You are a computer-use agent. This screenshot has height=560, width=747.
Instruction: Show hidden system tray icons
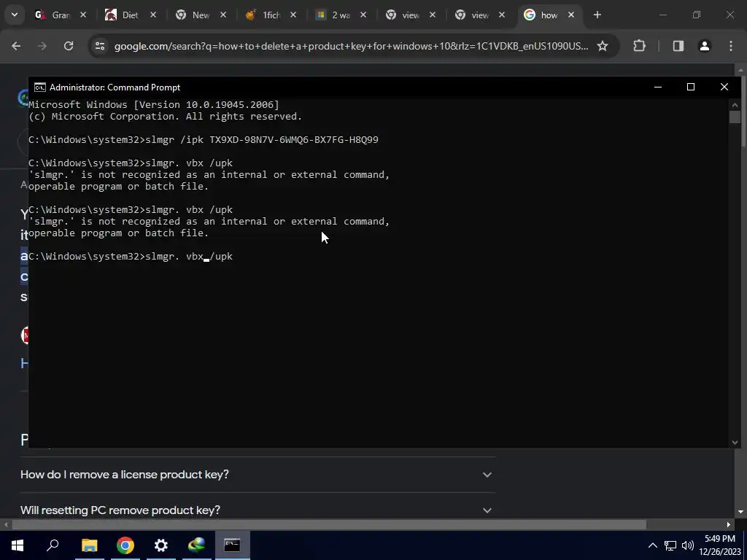[653, 545]
